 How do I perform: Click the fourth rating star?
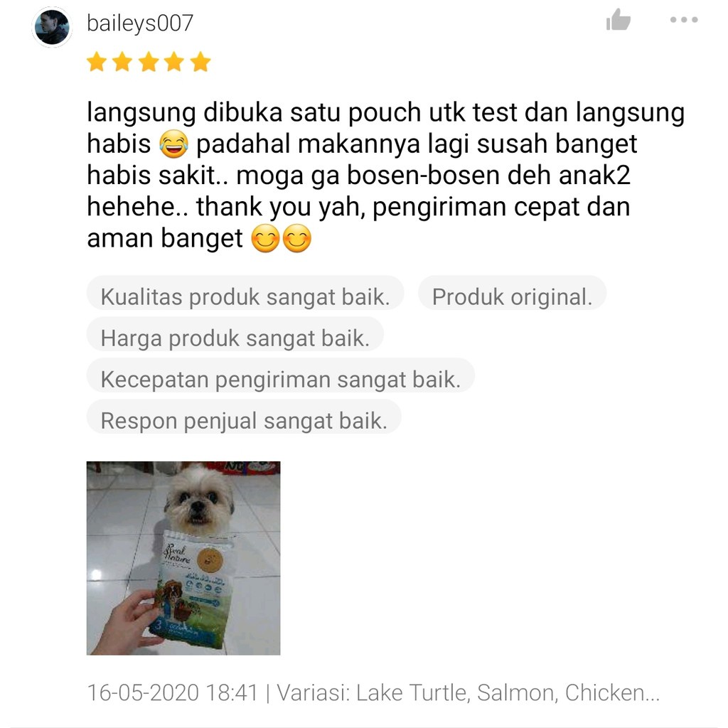pos(175,62)
